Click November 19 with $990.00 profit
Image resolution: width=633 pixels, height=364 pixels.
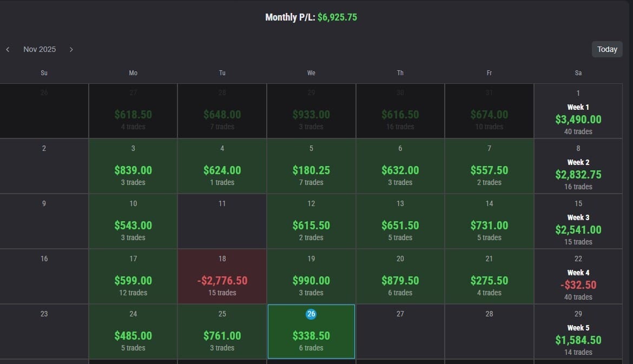[311, 276]
